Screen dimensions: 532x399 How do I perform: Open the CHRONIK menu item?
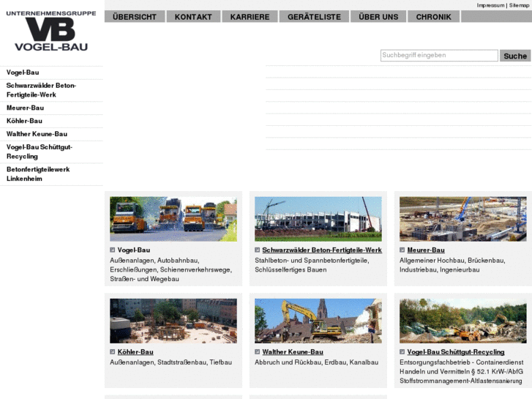pos(434,17)
